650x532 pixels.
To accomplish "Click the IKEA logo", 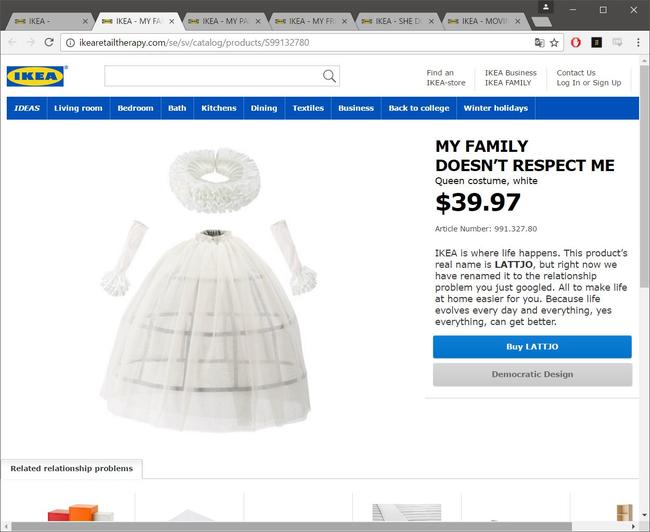I will [36, 76].
